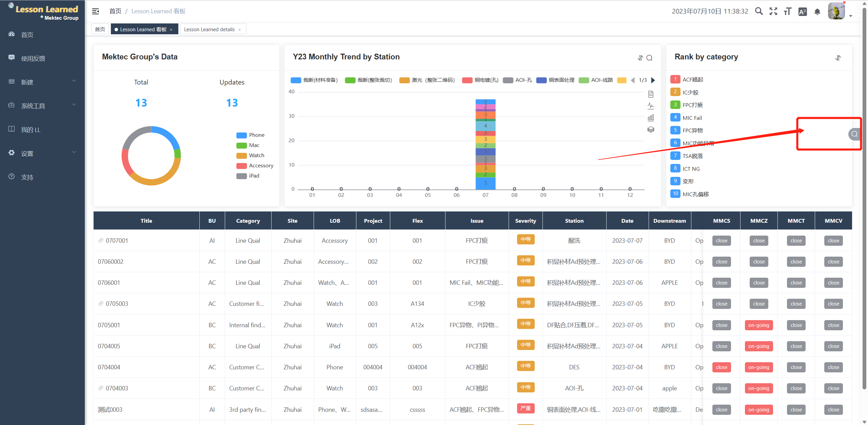Click the 首页 dashboard sidebar icon
The height and width of the screenshot is (425, 868).
click(12, 34)
